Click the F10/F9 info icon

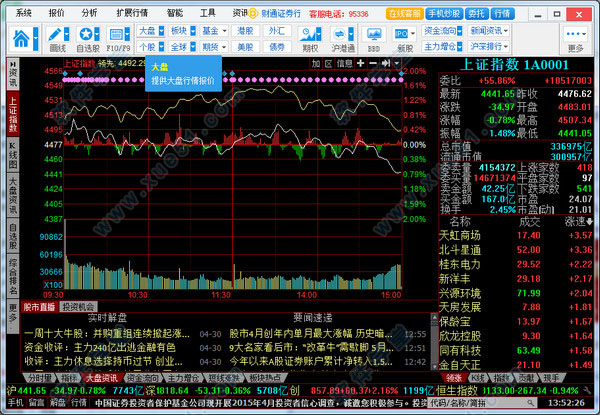[116, 34]
